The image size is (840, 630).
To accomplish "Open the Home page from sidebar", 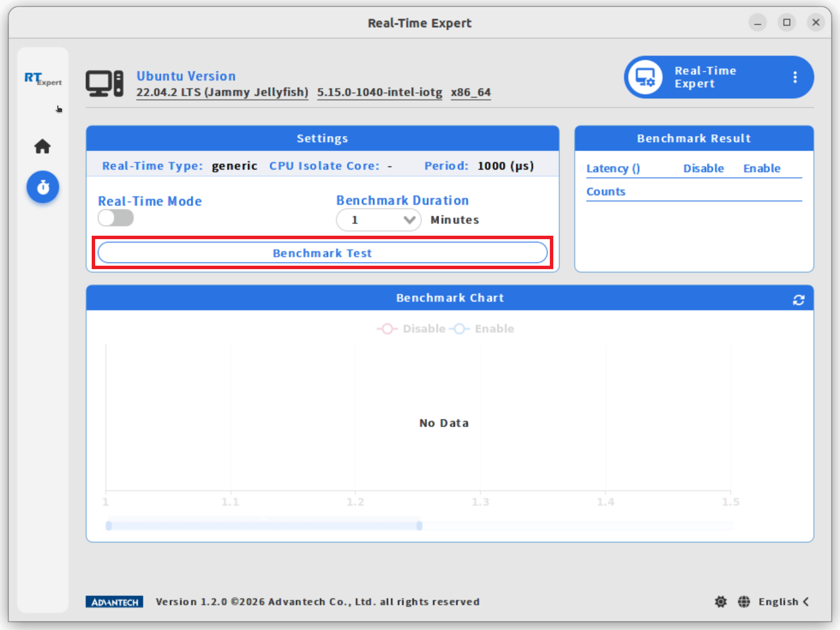I will click(x=42, y=147).
